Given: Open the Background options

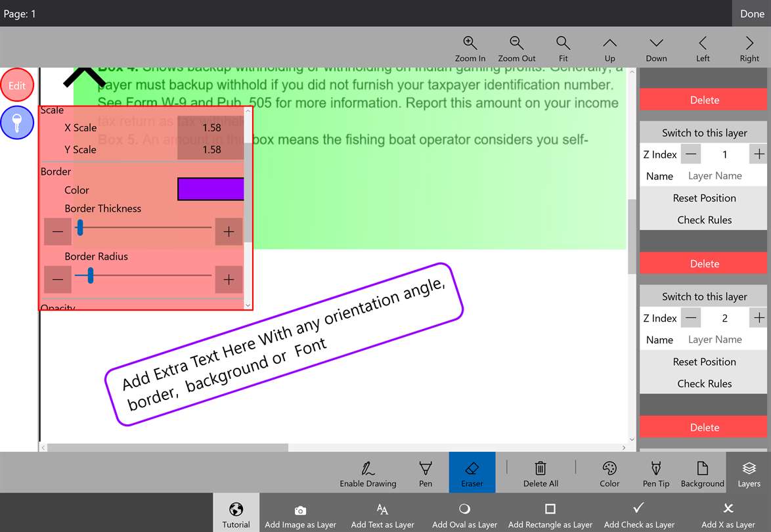Looking at the screenshot, I should (702, 473).
